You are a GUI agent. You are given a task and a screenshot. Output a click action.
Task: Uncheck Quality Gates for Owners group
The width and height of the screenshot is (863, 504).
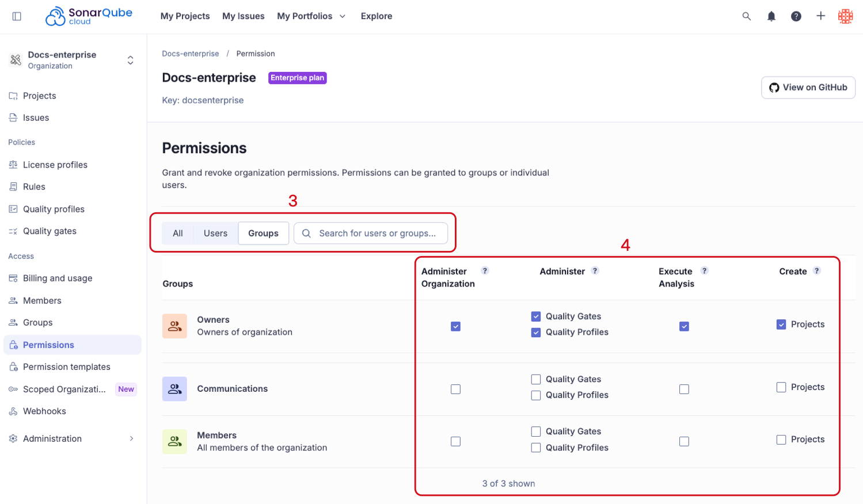tap(536, 316)
